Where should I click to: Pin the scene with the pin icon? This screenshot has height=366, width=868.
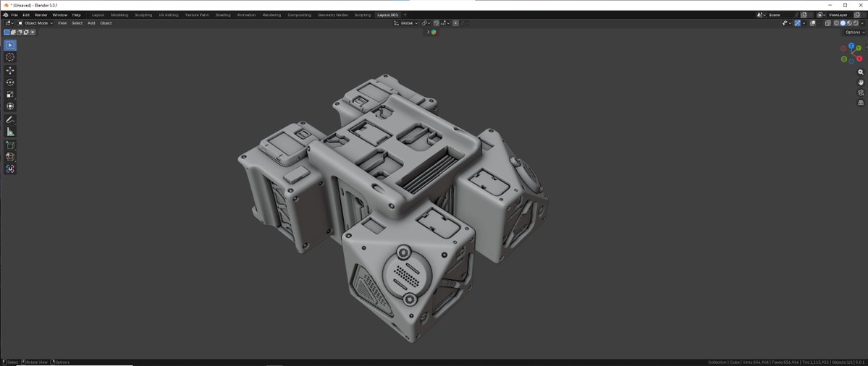pos(796,14)
